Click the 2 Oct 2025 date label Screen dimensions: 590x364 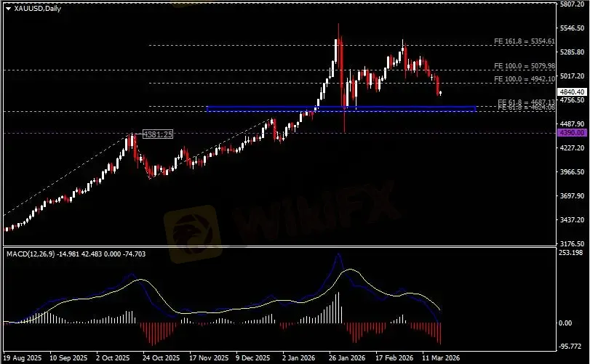click(x=113, y=358)
